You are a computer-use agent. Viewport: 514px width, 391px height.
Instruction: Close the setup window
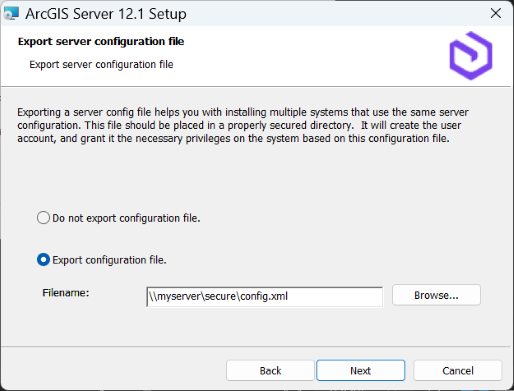point(496,13)
